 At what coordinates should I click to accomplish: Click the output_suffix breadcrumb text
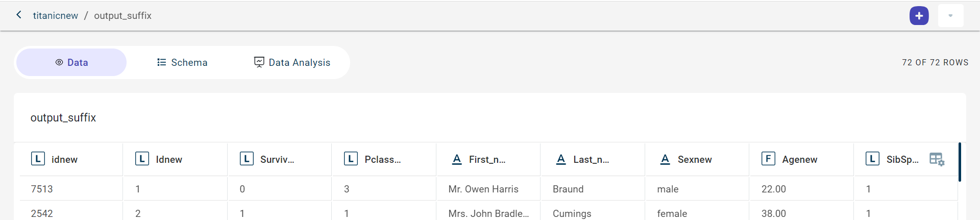(x=122, y=16)
